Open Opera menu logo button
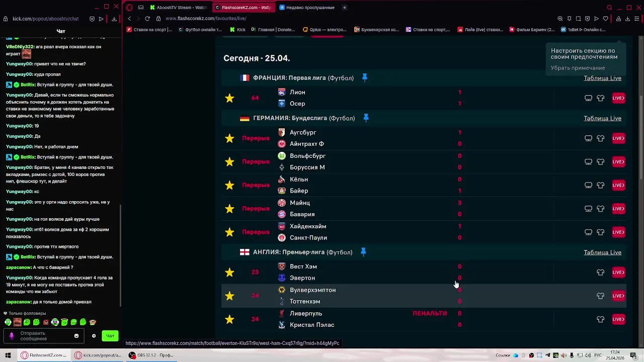 coord(129,8)
